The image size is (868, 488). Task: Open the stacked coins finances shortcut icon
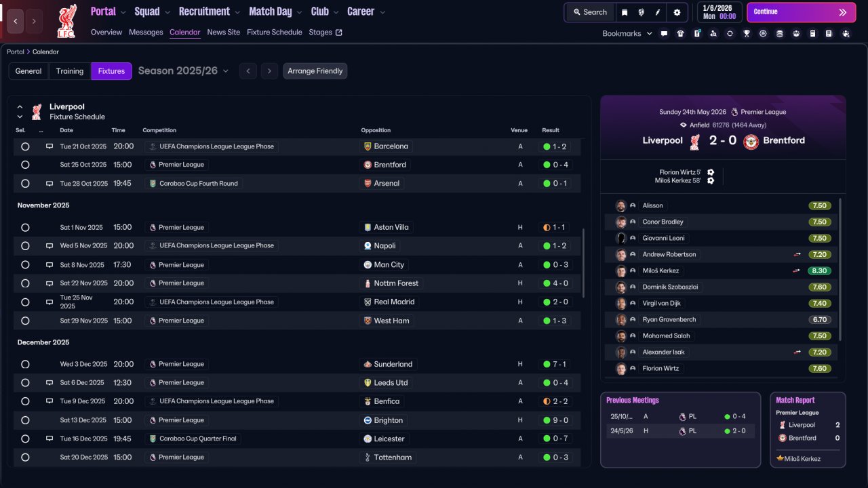point(780,33)
